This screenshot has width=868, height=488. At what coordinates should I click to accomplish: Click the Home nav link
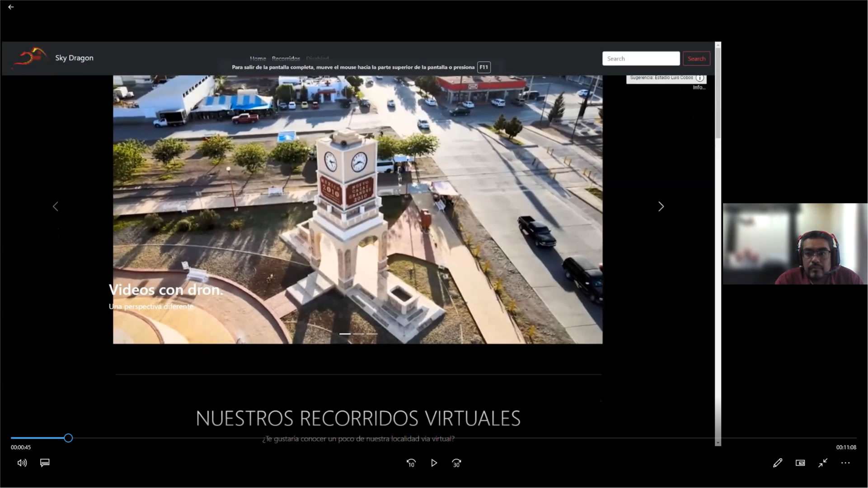click(x=258, y=59)
